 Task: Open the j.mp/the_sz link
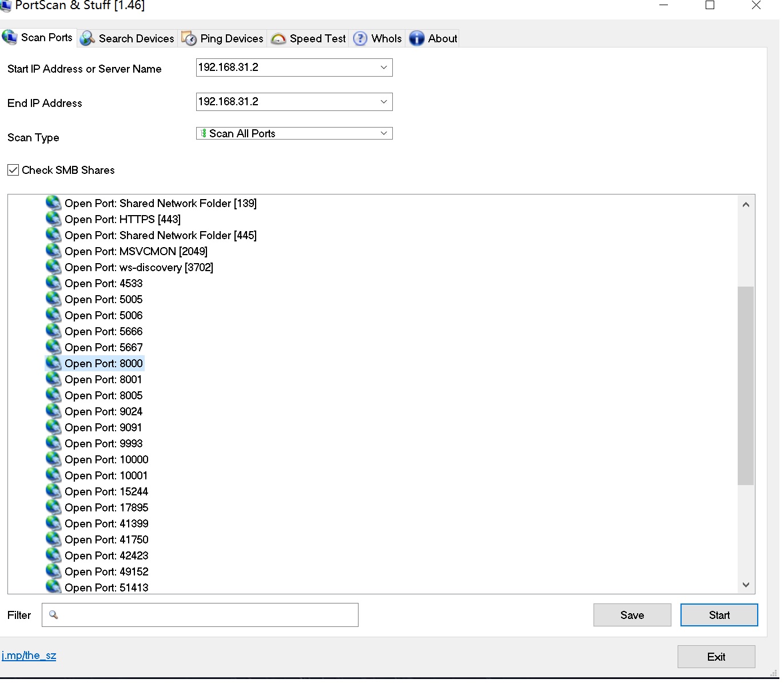pyautogui.click(x=29, y=656)
